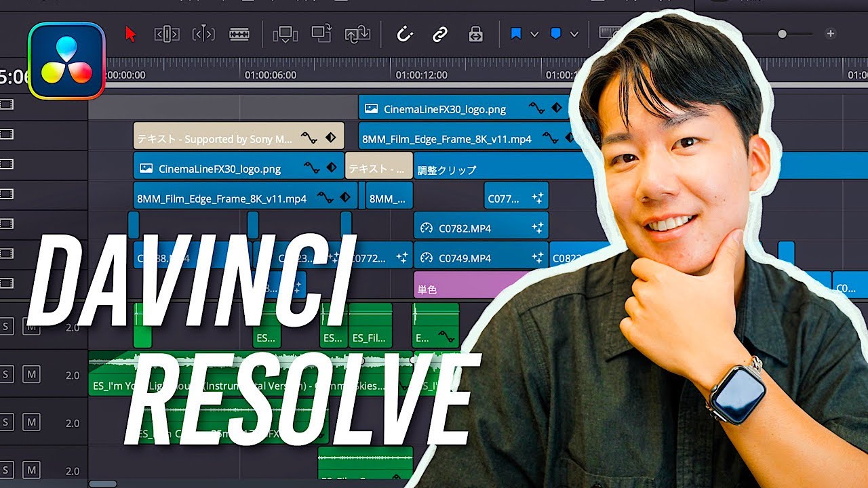The image size is (868, 488).
Task: Open curve icon on CinemaLineFX30_logo.png clip beside short テキスト clip
Action: (311, 168)
